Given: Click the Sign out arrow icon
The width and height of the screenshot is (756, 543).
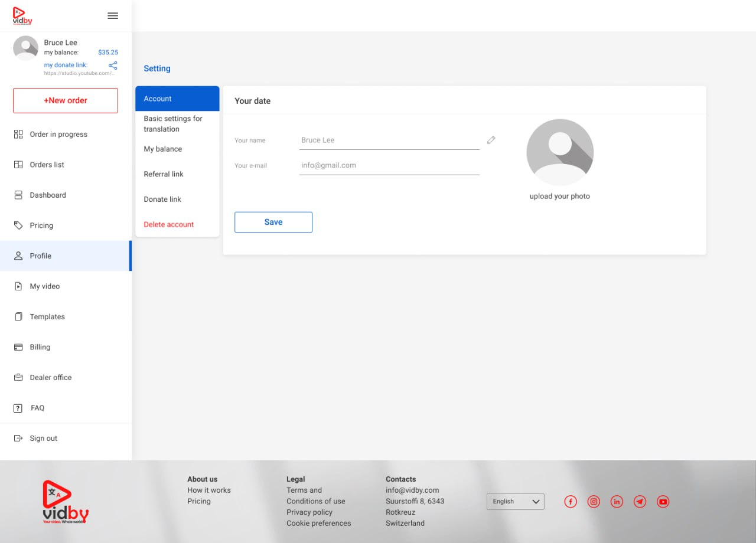Looking at the screenshot, I should tap(18, 439).
